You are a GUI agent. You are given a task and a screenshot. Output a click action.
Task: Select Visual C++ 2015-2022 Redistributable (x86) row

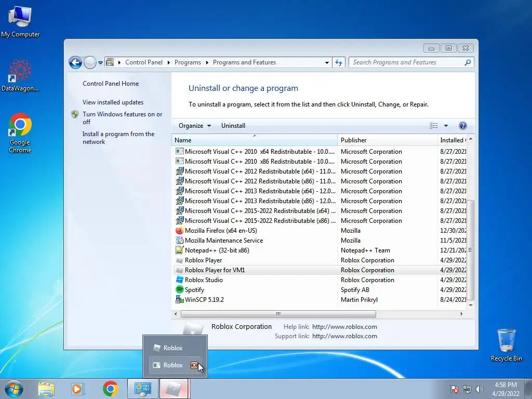(x=320, y=220)
